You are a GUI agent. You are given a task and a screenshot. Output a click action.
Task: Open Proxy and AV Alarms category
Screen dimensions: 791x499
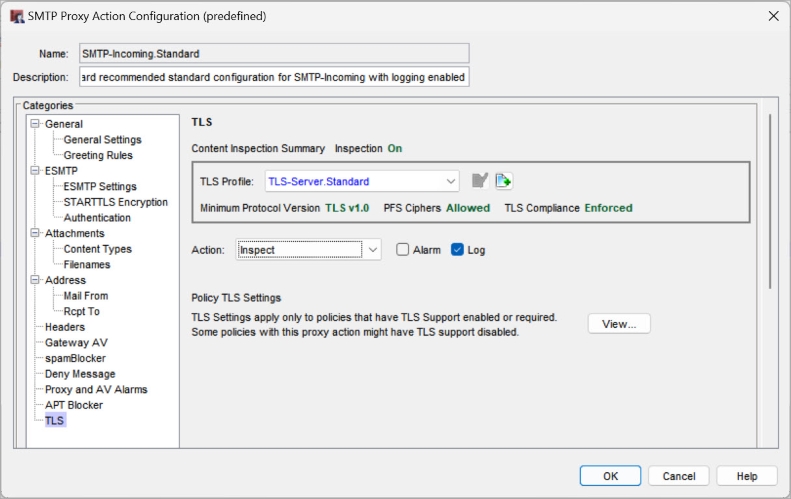click(96, 390)
